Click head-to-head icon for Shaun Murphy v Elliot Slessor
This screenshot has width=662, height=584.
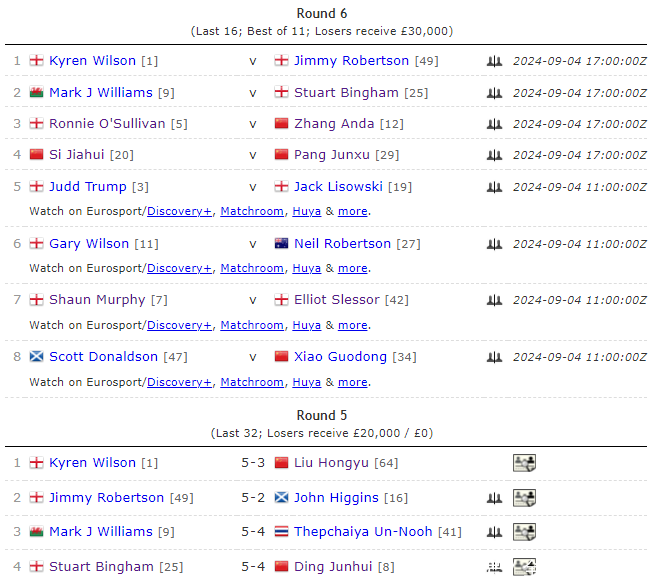tap(494, 300)
